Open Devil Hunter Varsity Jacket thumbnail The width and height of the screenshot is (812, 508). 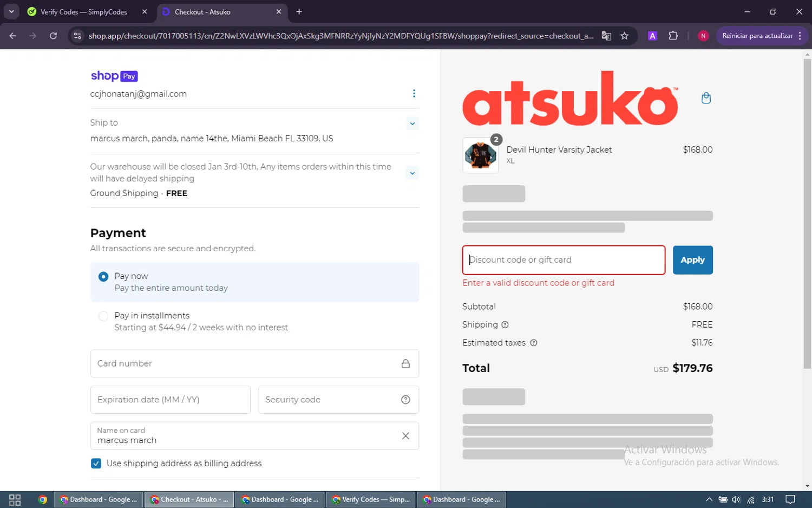(481, 155)
